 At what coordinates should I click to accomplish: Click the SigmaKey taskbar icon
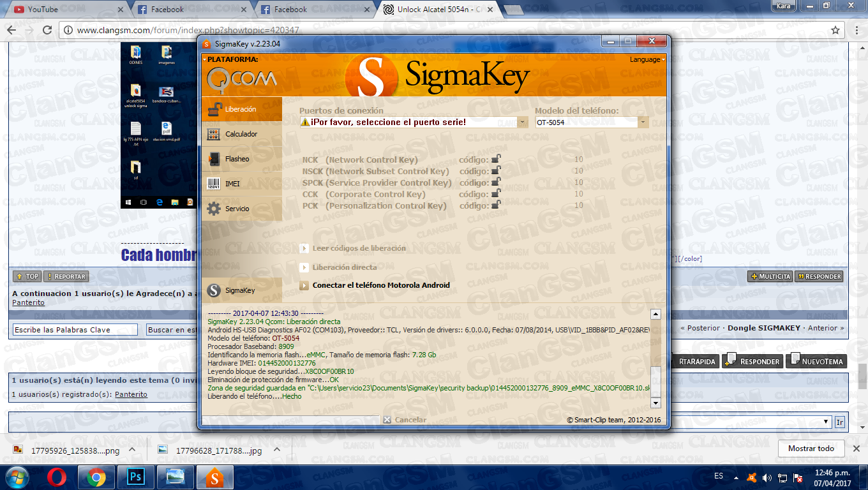pos(215,477)
